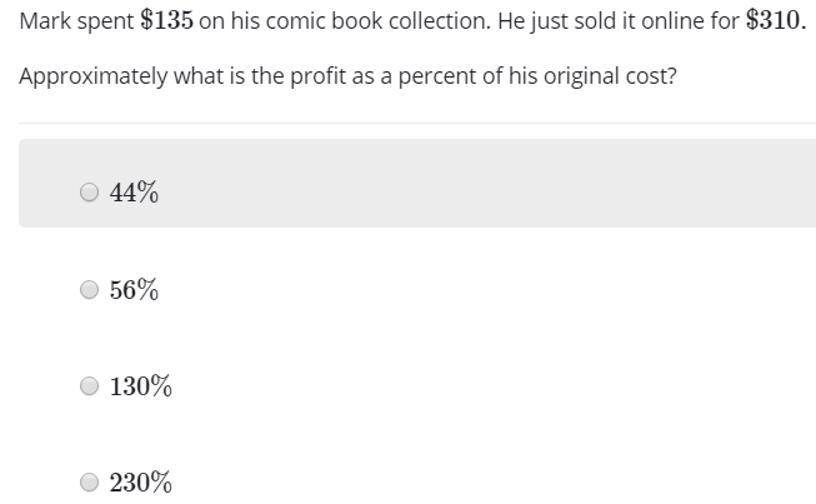Click the $310 sale price in the question
The image size is (816, 504).
pos(774,21)
